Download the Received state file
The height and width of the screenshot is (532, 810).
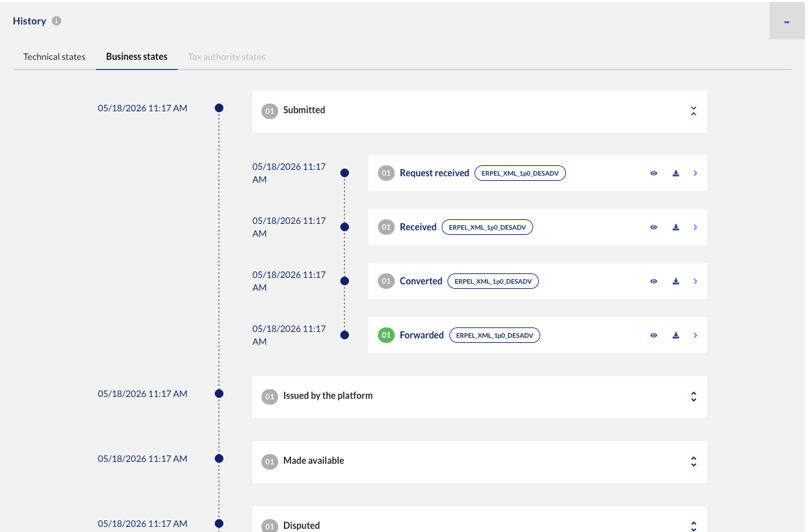click(x=675, y=227)
